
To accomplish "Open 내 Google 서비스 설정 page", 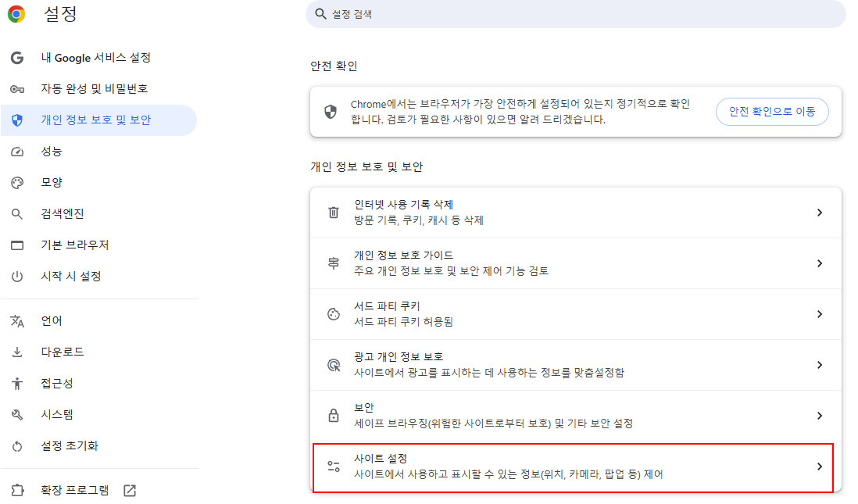I will (95, 58).
